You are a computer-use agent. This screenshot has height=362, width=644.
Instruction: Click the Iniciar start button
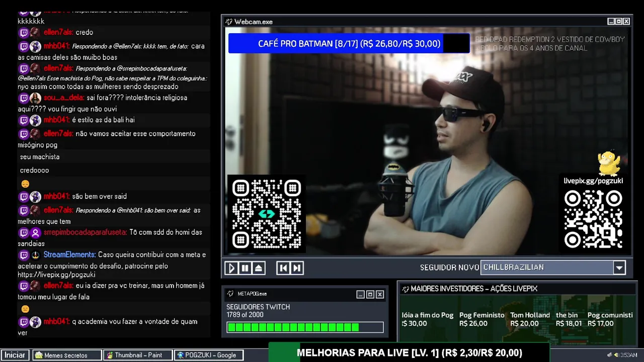coord(15,355)
